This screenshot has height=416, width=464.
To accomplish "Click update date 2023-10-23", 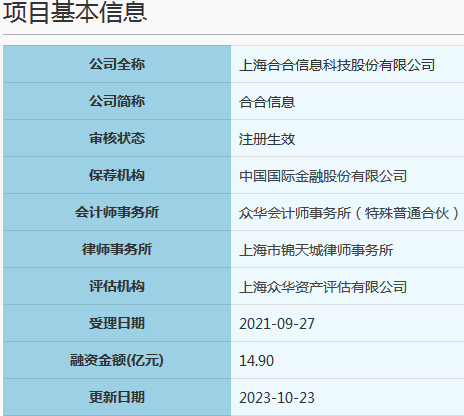I will (x=277, y=398).
